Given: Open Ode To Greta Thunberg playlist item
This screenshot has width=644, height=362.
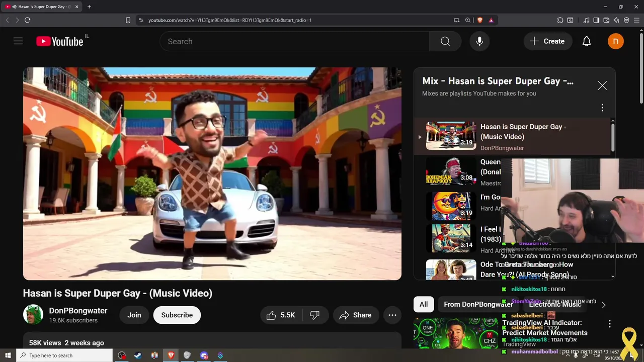Looking at the screenshot, I should tap(512, 269).
